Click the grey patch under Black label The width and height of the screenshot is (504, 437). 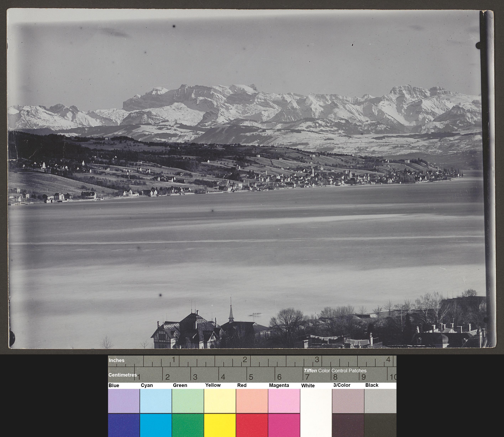click(x=380, y=401)
